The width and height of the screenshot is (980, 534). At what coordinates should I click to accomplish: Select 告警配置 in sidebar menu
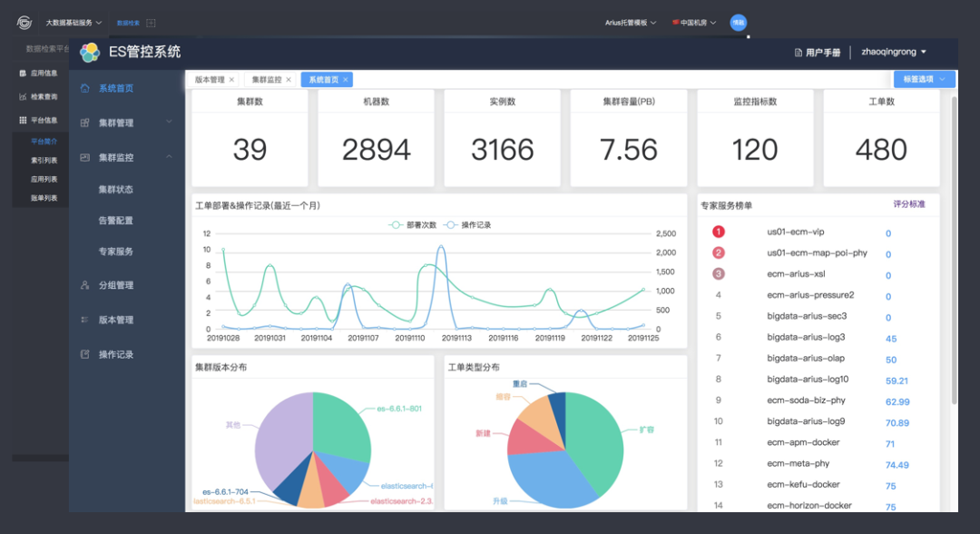[115, 221]
